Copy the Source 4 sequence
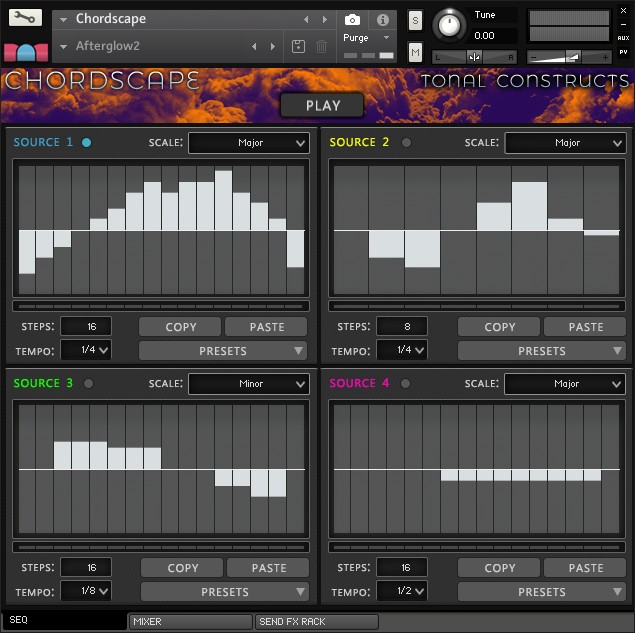Image resolution: width=635 pixels, height=633 pixels. click(x=499, y=568)
